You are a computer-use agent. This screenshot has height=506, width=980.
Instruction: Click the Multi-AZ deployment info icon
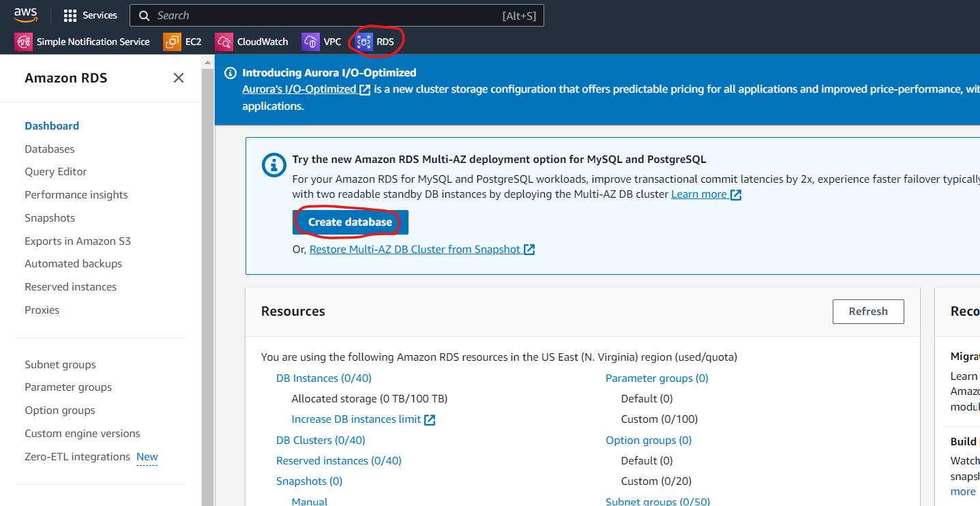[274, 164]
